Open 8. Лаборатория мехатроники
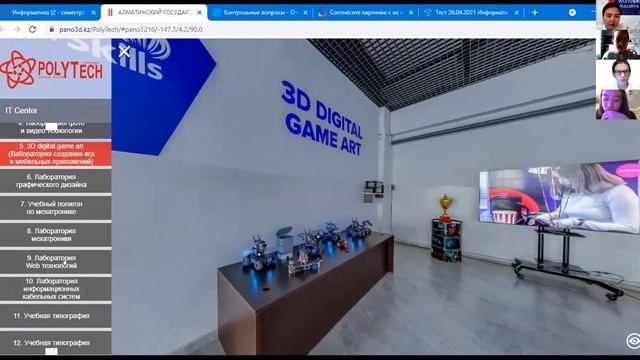640x360 pixels. click(56, 235)
